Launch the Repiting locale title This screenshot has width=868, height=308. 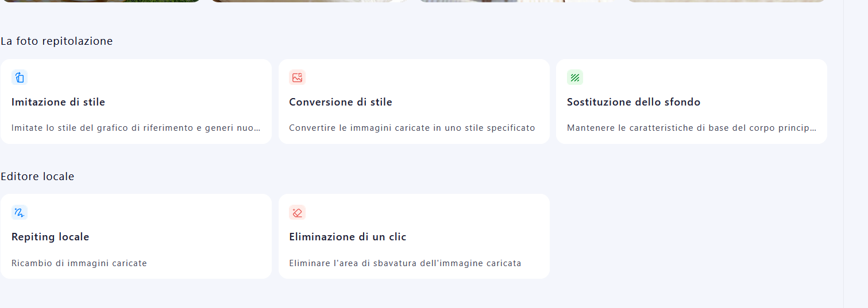[51, 237]
